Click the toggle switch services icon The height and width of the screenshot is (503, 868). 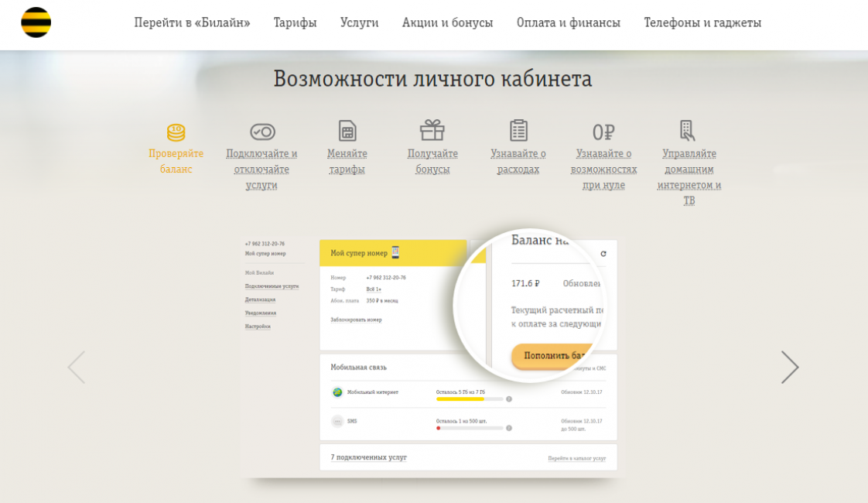(262, 132)
